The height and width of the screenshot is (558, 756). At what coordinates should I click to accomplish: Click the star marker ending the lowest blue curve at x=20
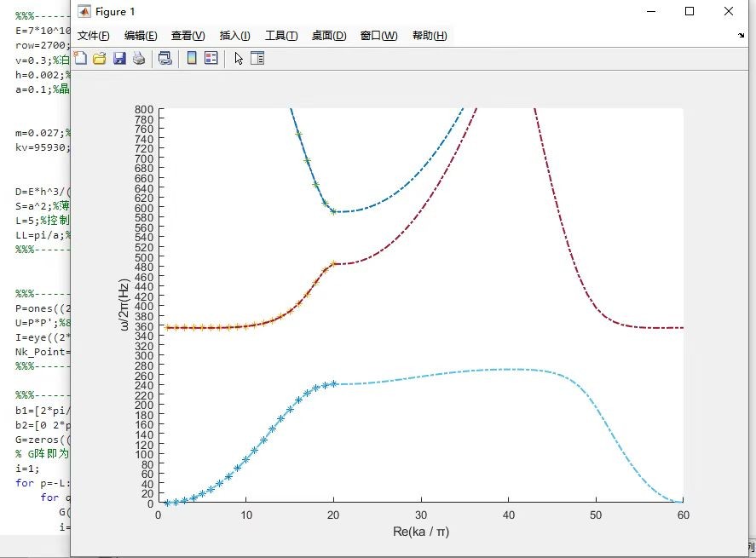[x=333, y=384]
